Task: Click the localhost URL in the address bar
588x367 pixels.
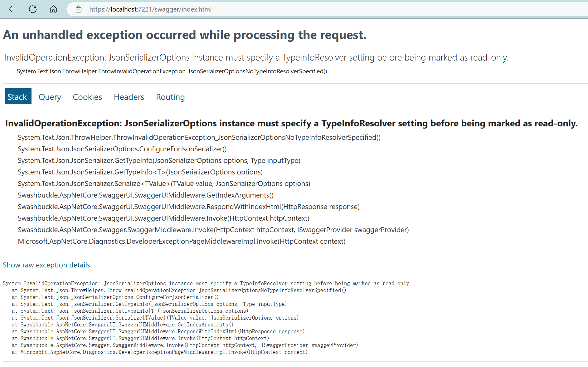Action: (151, 9)
